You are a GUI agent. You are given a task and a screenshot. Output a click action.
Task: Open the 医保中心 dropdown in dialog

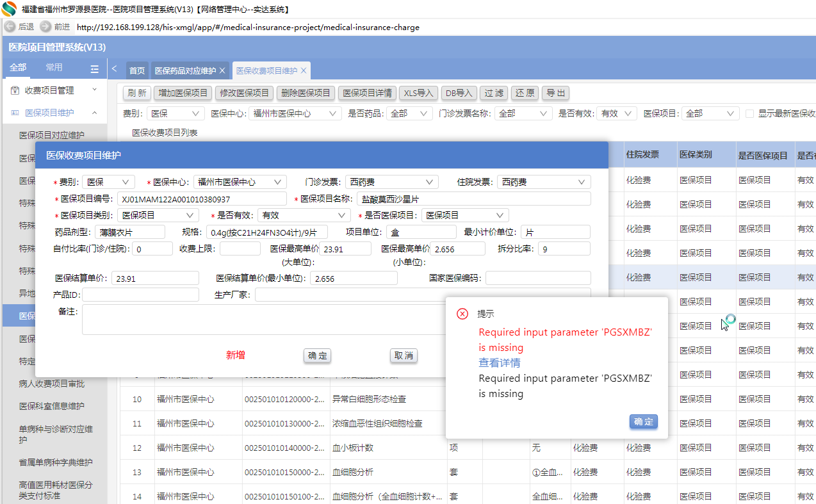[240, 182]
